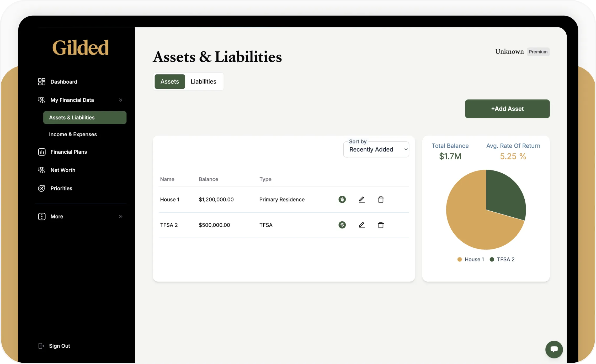Click the Priorities target icon
596x364 pixels.
tap(42, 188)
